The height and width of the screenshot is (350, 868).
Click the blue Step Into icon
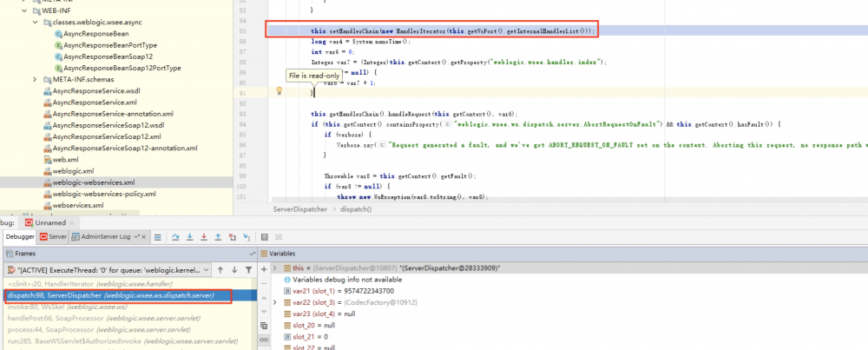coord(190,237)
